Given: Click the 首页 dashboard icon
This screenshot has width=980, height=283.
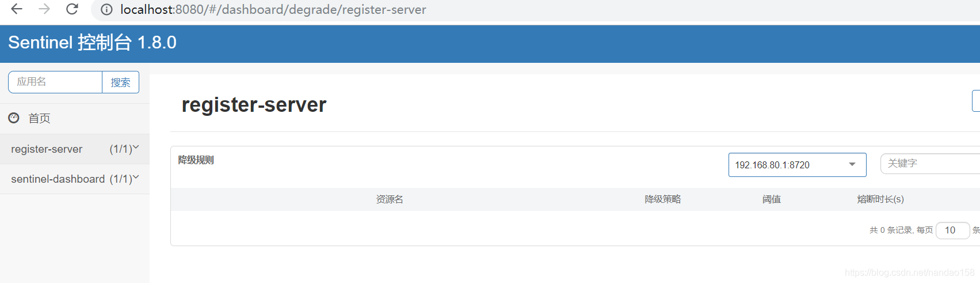Looking at the screenshot, I should pos(14,118).
